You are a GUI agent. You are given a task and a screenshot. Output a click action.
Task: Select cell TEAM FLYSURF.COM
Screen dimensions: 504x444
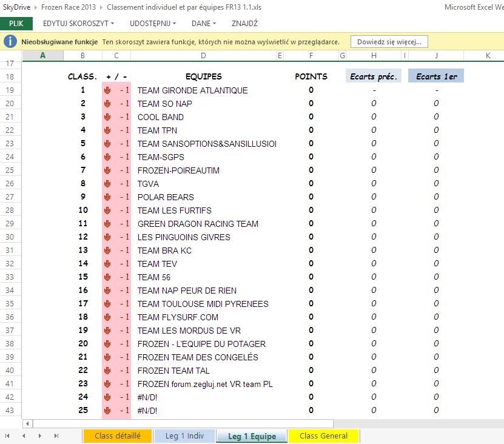pos(203,317)
